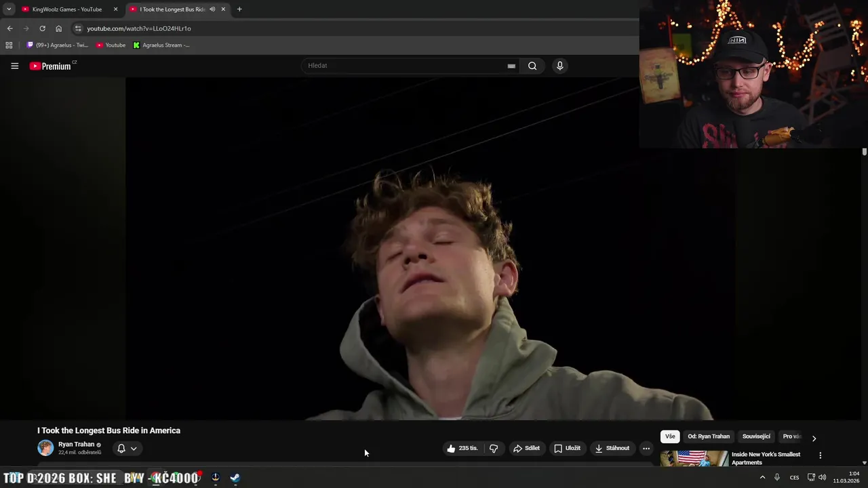This screenshot has width=868, height=488.
Task: Open the browser home page icon
Action: 58,28
